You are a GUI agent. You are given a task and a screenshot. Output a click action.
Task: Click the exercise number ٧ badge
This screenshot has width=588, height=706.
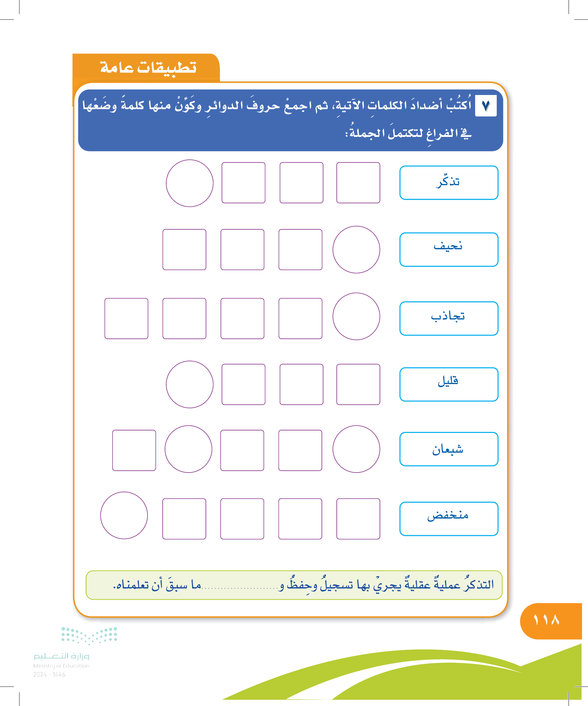(485, 106)
